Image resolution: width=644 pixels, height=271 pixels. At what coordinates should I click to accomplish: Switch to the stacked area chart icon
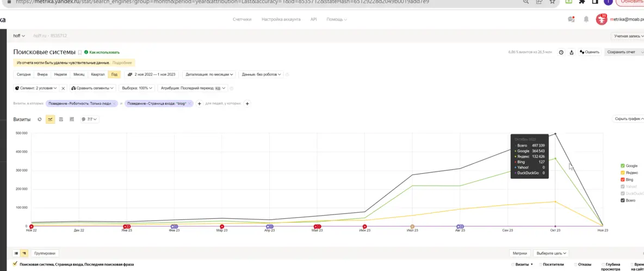(x=61, y=119)
